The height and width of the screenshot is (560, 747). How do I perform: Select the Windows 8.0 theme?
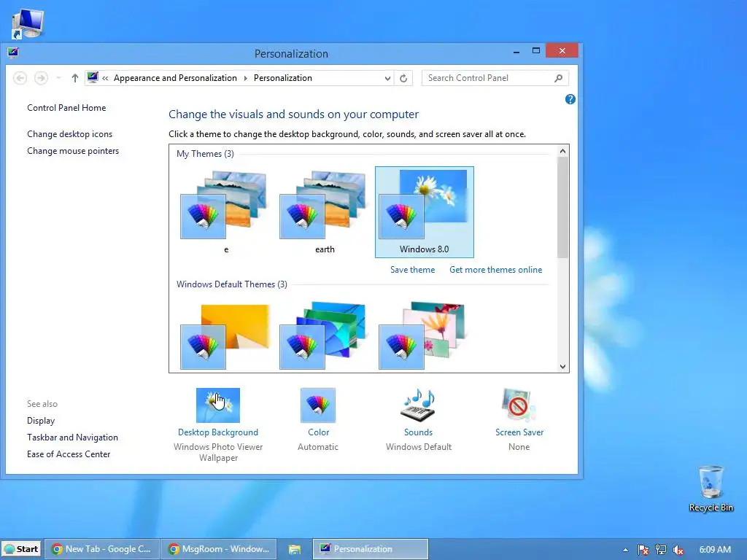coord(424,212)
